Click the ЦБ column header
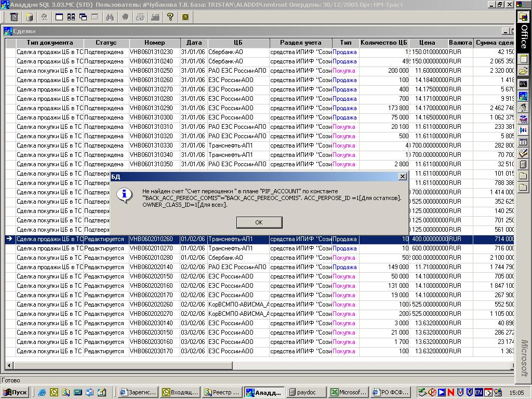Screen dimensions: 532x399 click(x=238, y=43)
